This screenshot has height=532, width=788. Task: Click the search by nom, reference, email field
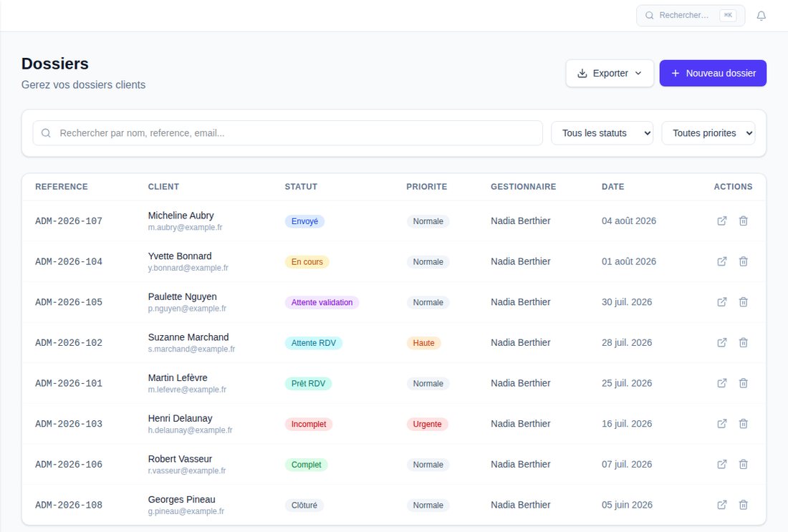pyautogui.click(x=287, y=133)
